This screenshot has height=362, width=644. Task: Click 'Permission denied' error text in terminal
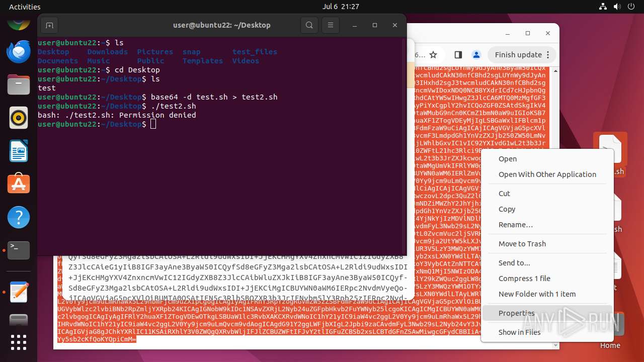157,115
